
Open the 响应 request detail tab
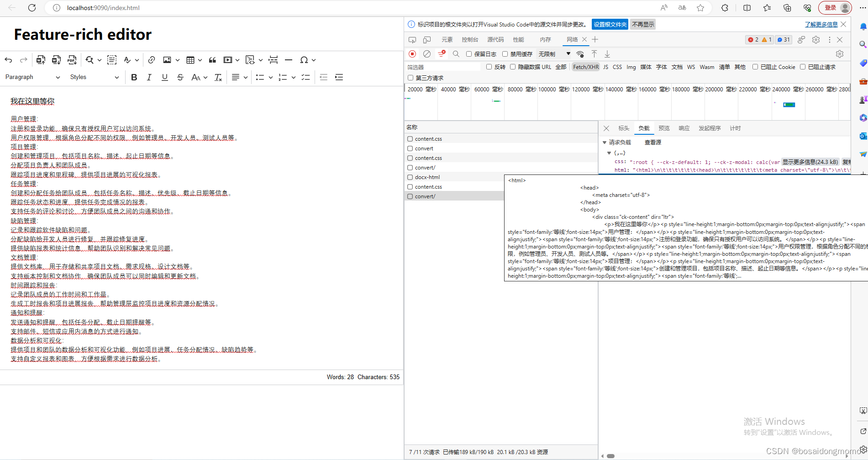pos(684,128)
